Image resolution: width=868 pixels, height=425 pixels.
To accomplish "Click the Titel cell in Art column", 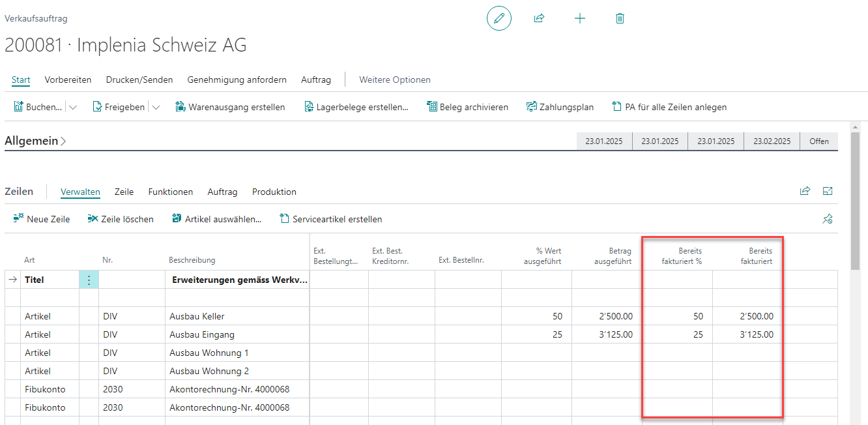I will 50,280.
